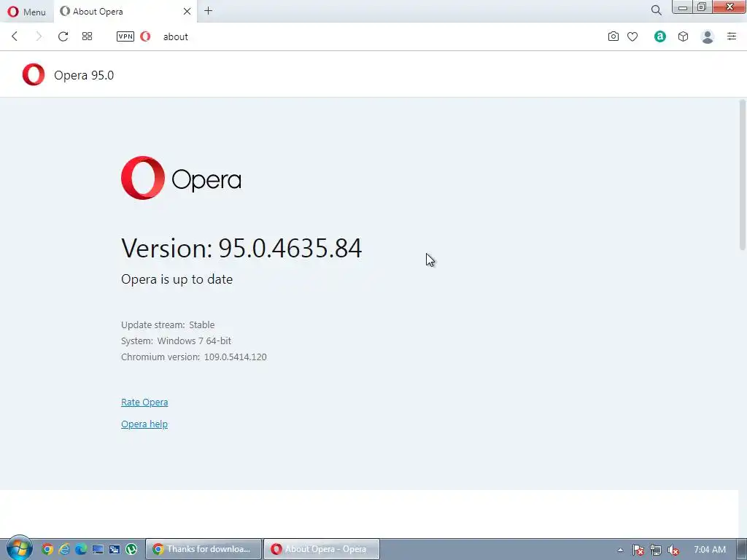Click the Opera site icon in address bar

tap(145, 36)
